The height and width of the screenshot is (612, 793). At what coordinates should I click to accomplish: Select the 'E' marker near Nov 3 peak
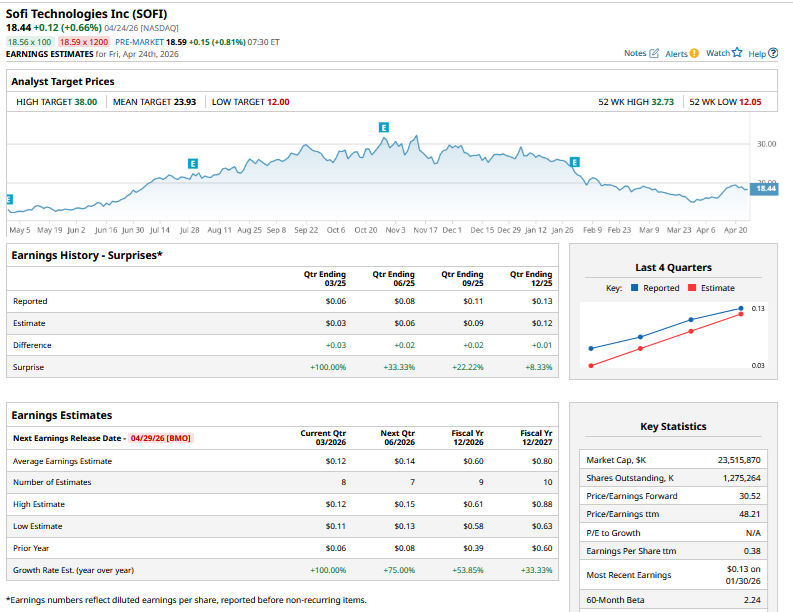[x=384, y=126]
